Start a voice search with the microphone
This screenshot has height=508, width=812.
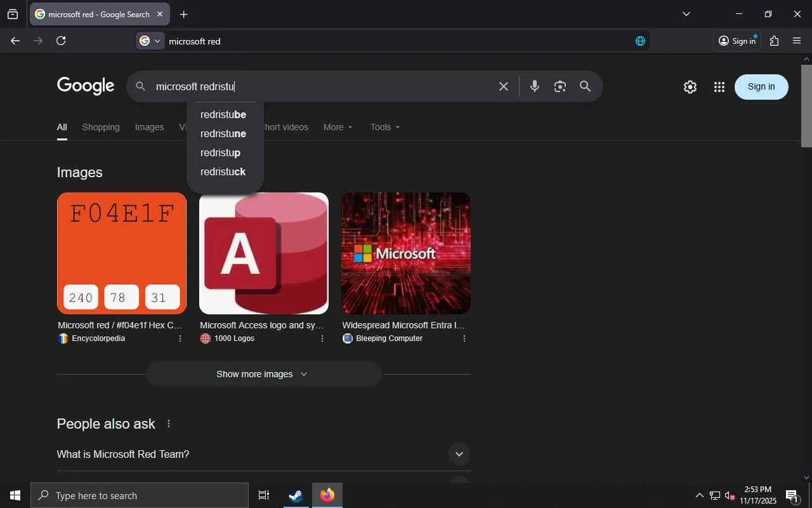(535, 86)
